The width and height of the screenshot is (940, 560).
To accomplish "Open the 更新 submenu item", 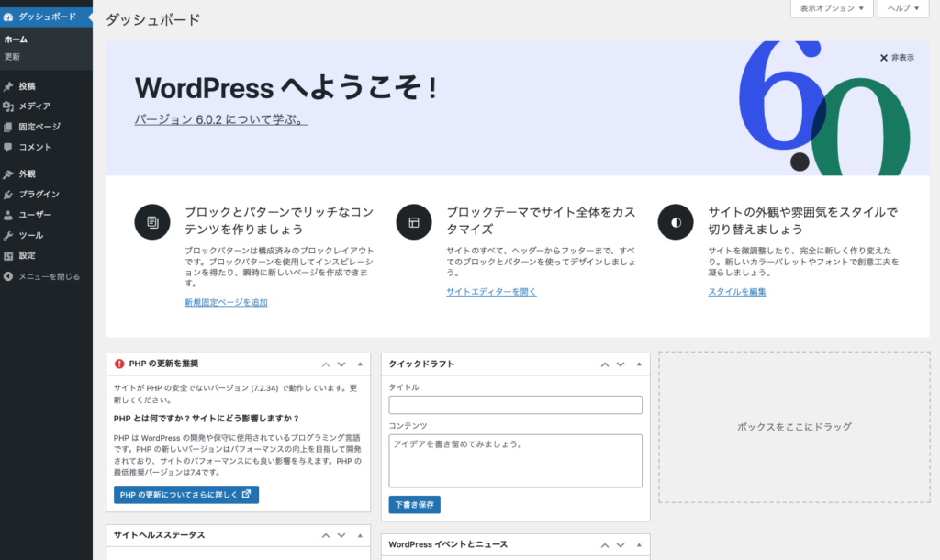I will point(13,57).
